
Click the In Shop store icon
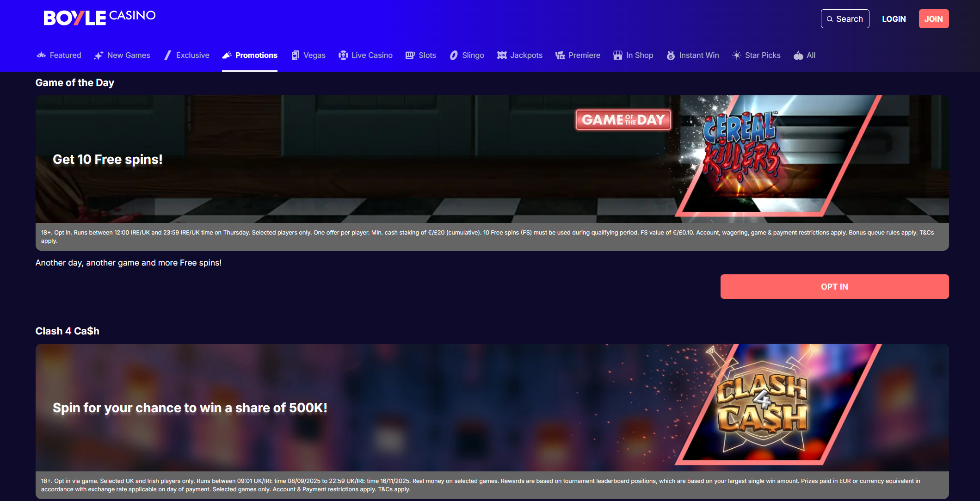(x=618, y=56)
